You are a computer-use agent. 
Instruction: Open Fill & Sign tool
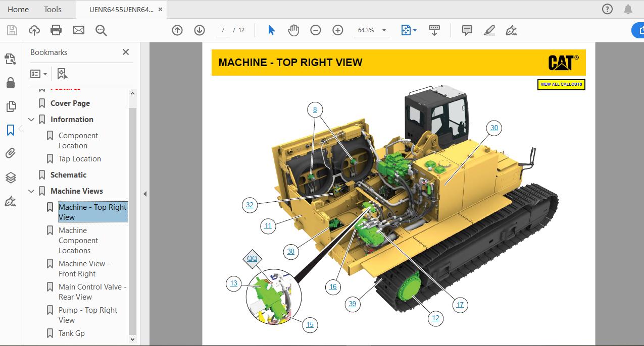pyautogui.click(x=511, y=30)
